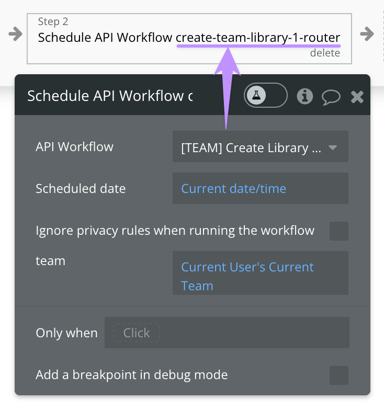Viewport: 384px width, 411px height.
Task: Close the Schedule API Workflow panel
Action: click(357, 97)
